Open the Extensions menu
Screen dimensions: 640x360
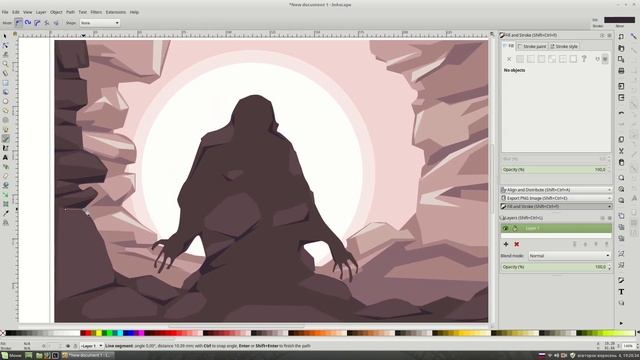(116, 12)
